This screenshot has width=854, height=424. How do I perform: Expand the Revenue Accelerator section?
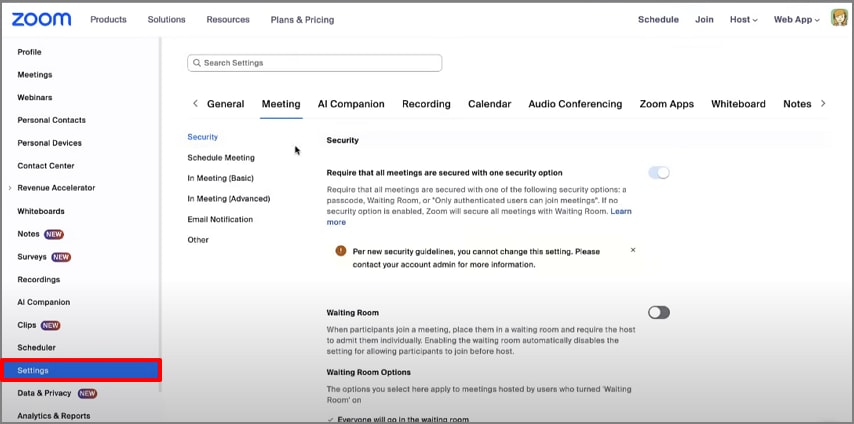(10, 188)
